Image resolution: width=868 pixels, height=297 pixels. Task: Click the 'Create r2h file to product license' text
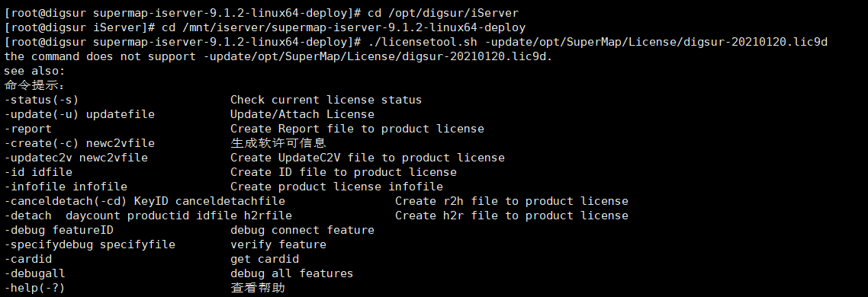tap(512, 201)
